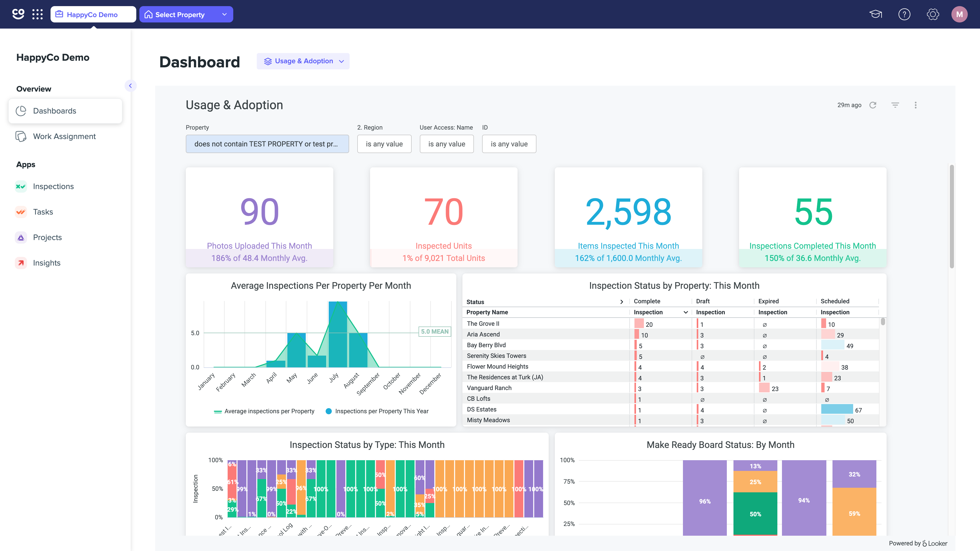The width and height of the screenshot is (980, 551).
Task: Click the 5.0 MEAN reference label
Action: pyautogui.click(x=435, y=332)
